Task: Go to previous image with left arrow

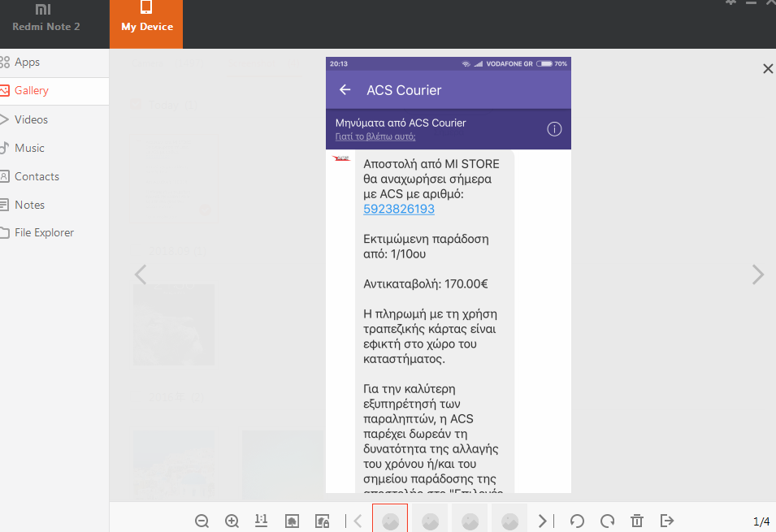Action: pos(141,275)
